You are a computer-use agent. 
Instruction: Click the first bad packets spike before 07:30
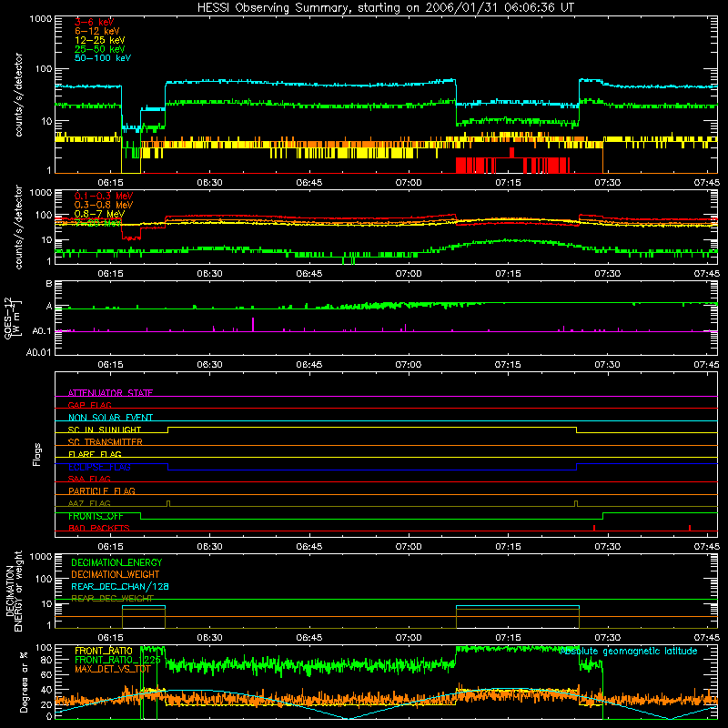[x=594, y=528]
